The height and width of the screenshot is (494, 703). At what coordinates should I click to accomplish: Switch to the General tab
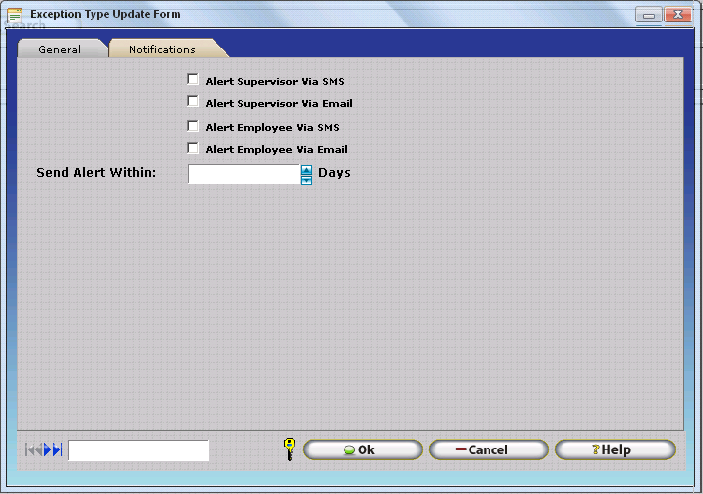click(60, 49)
